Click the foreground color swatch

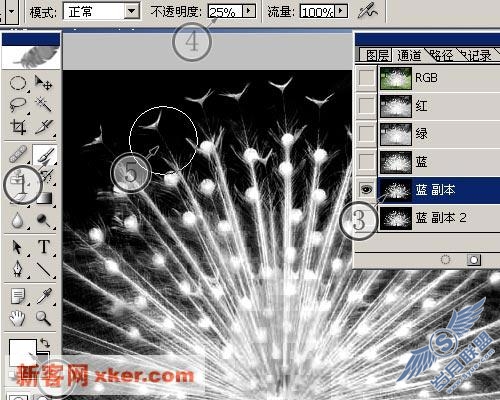pos(23,352)
